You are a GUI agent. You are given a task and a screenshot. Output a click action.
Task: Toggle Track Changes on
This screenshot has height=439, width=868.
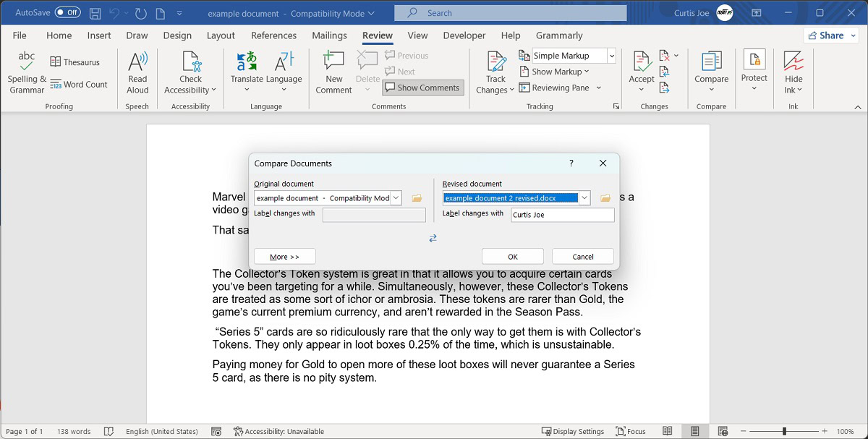(495, 65)
